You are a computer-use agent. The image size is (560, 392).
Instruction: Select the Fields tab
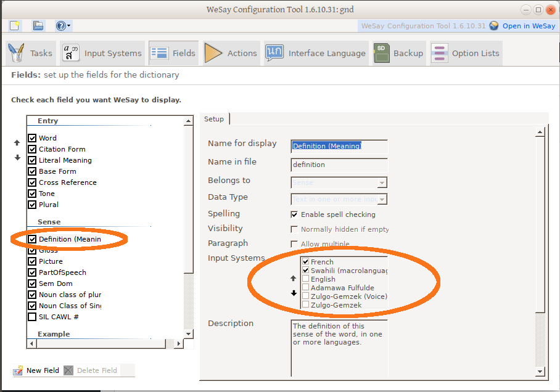click(x=173, y=53)
